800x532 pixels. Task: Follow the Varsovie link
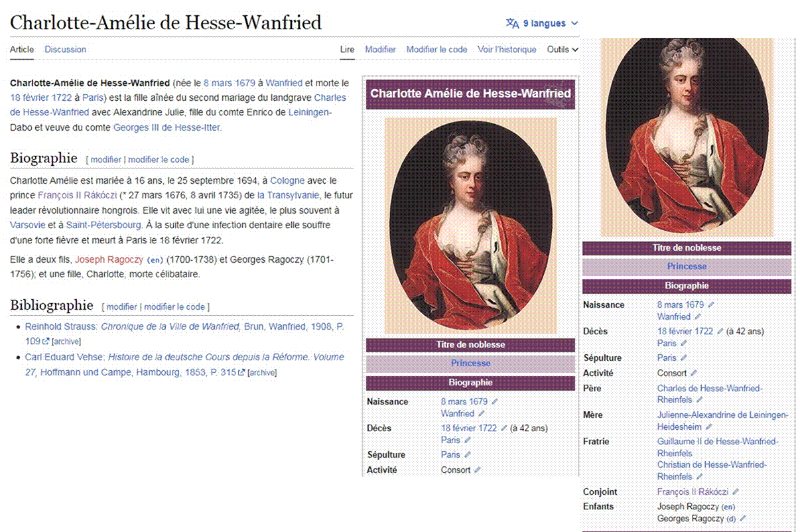pyautogui.click(x=29, y=225)
